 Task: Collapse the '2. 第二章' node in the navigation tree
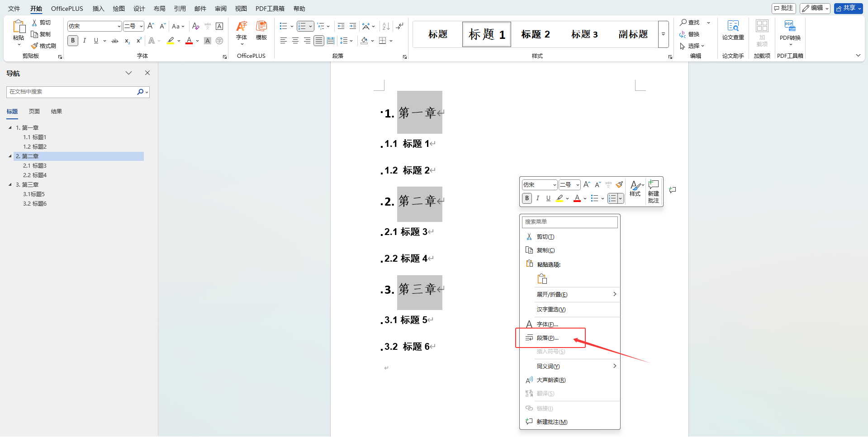click(10, 156)
